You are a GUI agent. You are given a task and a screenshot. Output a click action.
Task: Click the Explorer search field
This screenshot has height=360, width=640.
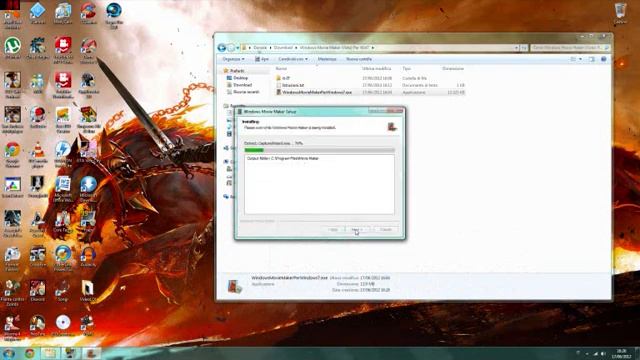570,48
